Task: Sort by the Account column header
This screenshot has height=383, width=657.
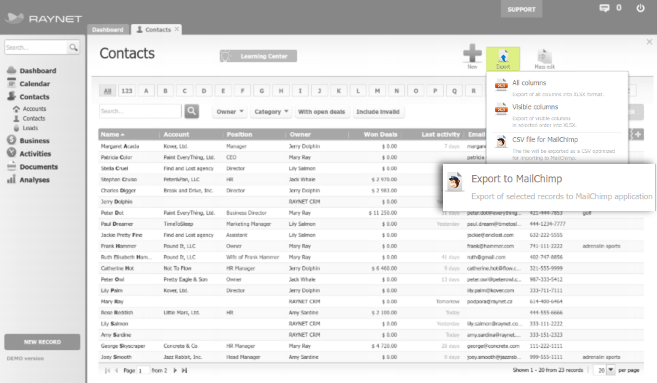Action: [176, 135]
